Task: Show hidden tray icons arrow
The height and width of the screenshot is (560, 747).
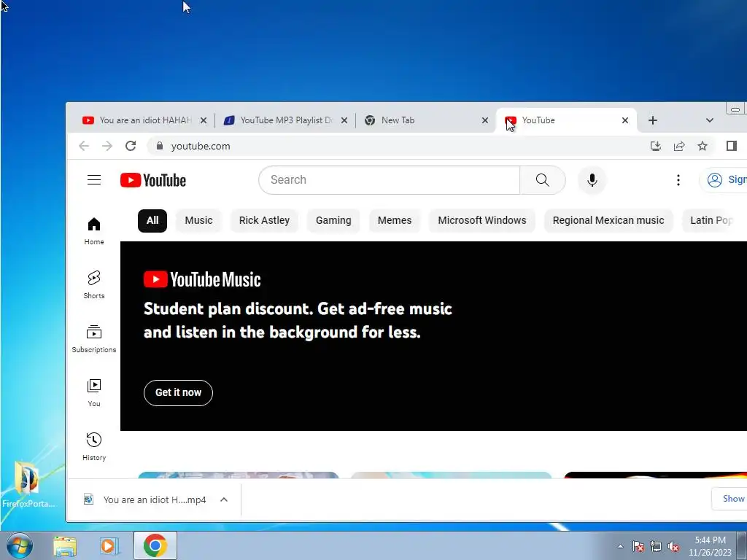Action: (x=620, y=547)
